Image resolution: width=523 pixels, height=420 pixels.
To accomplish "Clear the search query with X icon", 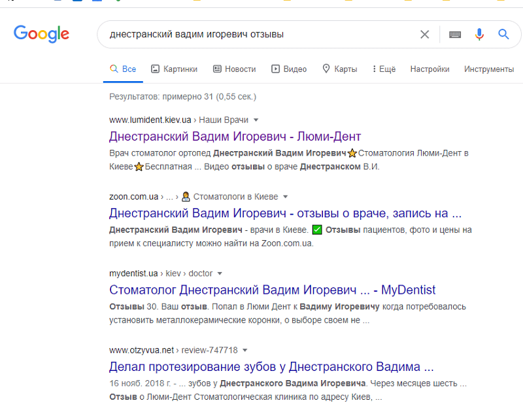I will coord(424,35).
